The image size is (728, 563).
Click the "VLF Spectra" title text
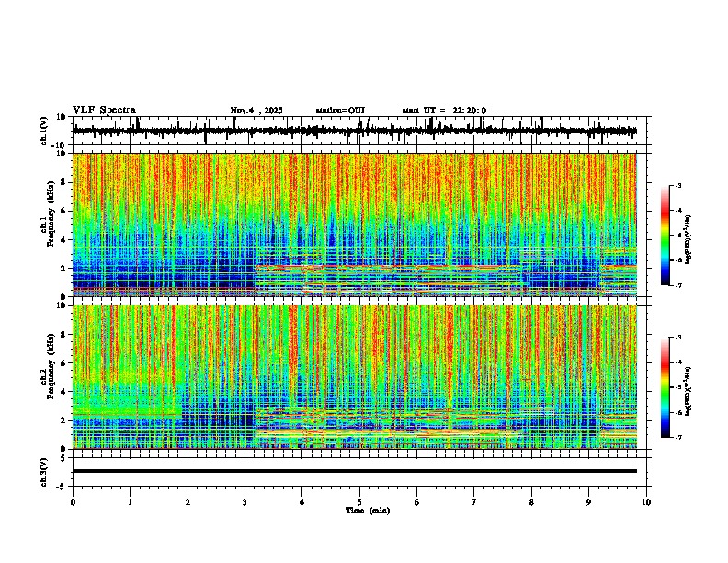[x=104, y=110]
